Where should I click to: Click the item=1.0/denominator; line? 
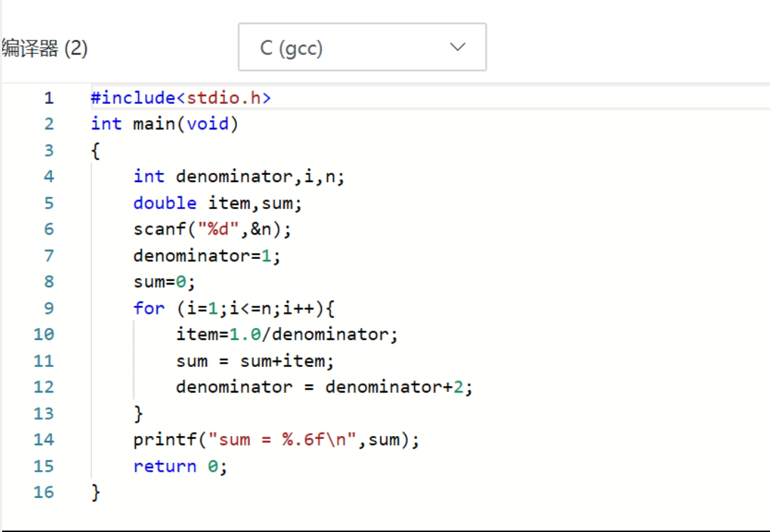click(287, 334)
